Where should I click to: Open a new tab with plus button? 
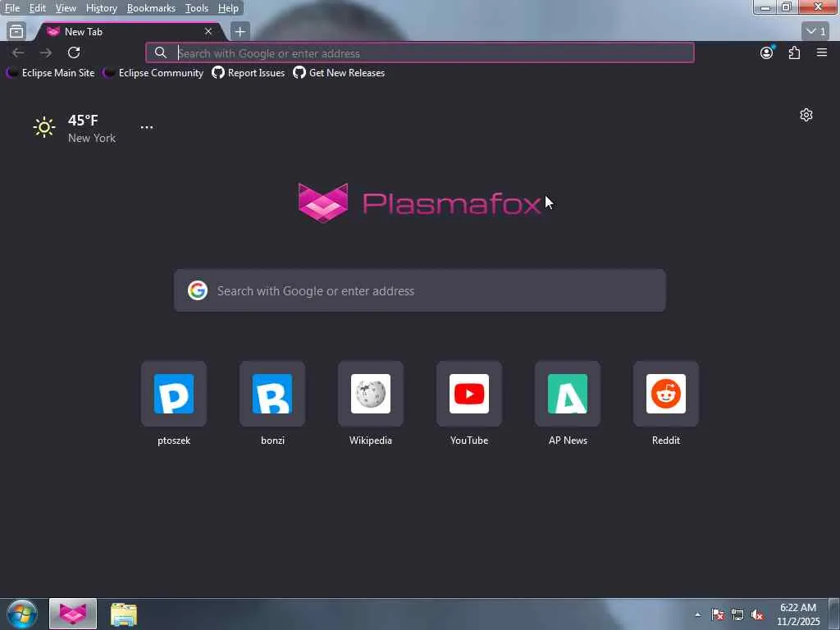point(240,32)
